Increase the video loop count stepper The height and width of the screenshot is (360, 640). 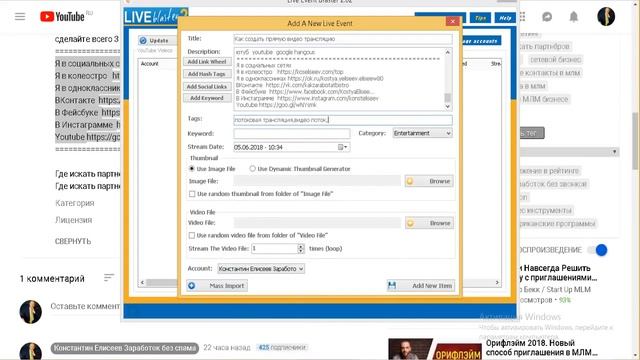point(301,246)
